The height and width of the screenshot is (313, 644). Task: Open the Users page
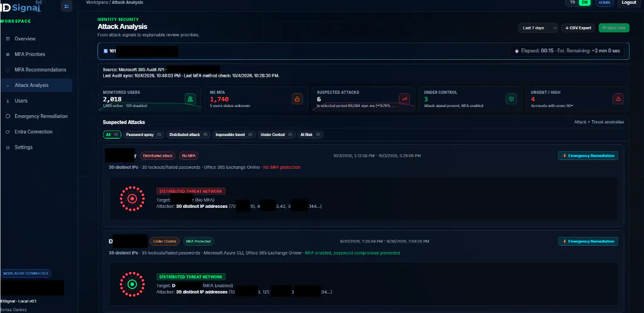[x=36, y=101]
